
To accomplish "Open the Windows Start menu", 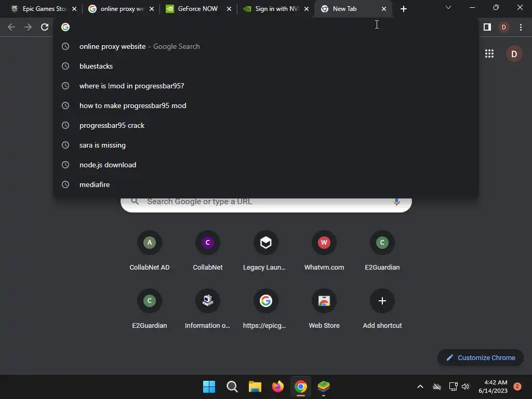I will point(209,387).
